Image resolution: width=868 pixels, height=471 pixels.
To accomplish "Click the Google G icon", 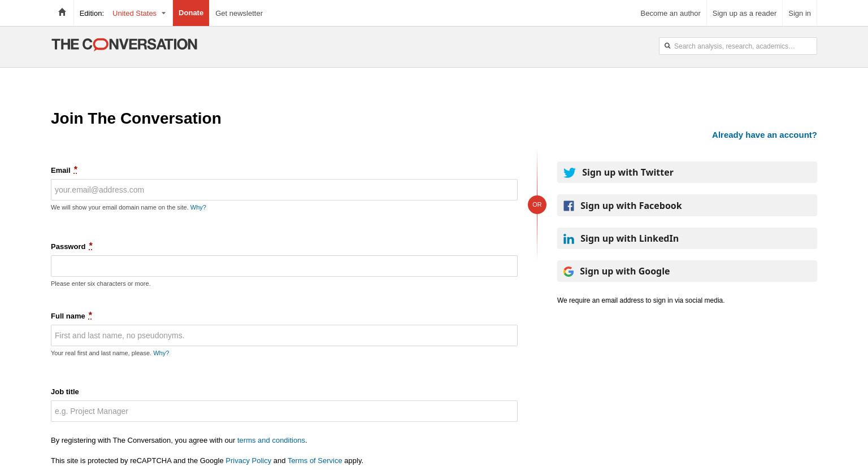I will [568, 272].
